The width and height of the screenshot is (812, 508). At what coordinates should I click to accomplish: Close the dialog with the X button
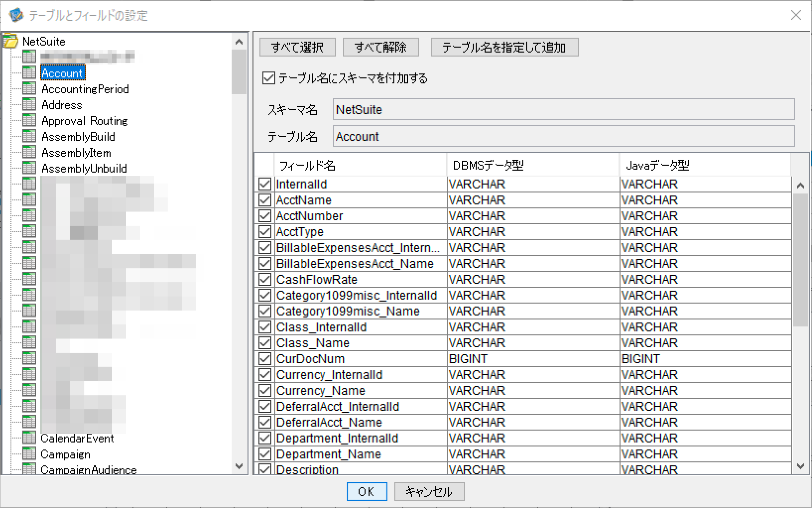tap(796, 15)
